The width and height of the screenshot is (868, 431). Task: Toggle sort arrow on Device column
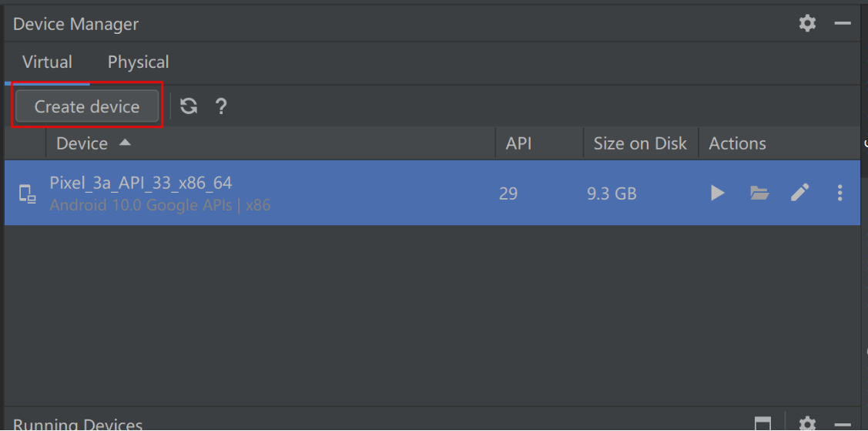click(125, 143)
